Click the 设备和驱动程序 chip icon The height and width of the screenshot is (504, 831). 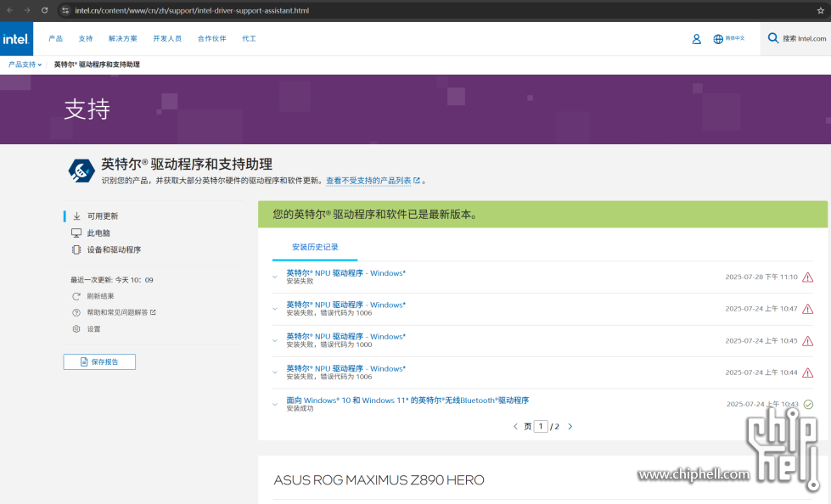point(76,249)
